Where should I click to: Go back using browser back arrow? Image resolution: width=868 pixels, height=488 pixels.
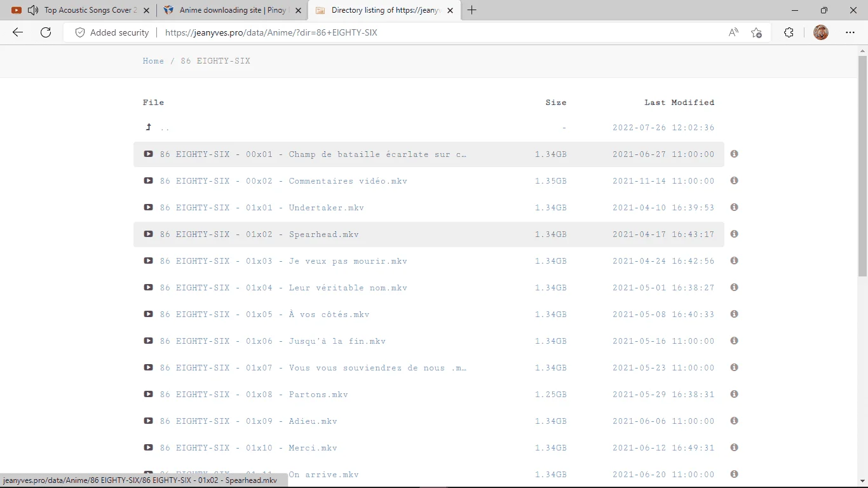point(18,32)
